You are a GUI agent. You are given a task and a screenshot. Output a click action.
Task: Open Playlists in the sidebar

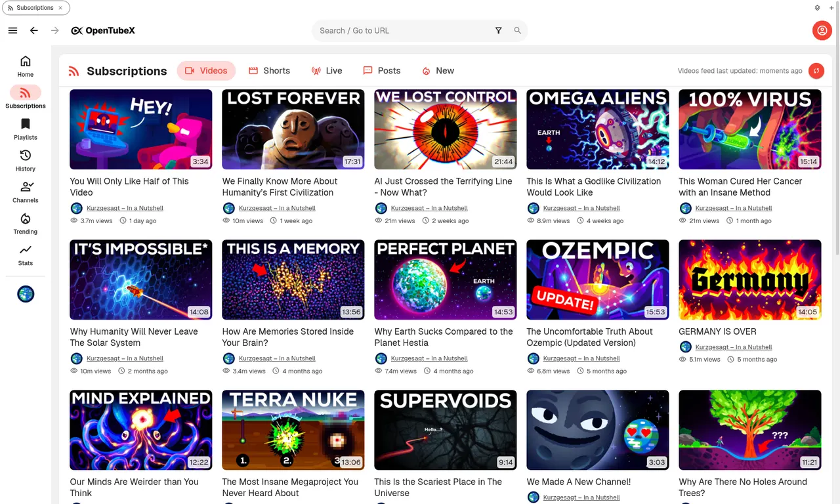pyautogui.click(x=26, y=129)
